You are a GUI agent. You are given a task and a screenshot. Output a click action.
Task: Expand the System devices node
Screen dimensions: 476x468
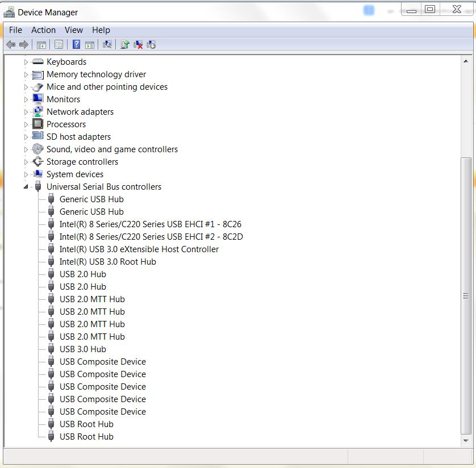point(26,174)
